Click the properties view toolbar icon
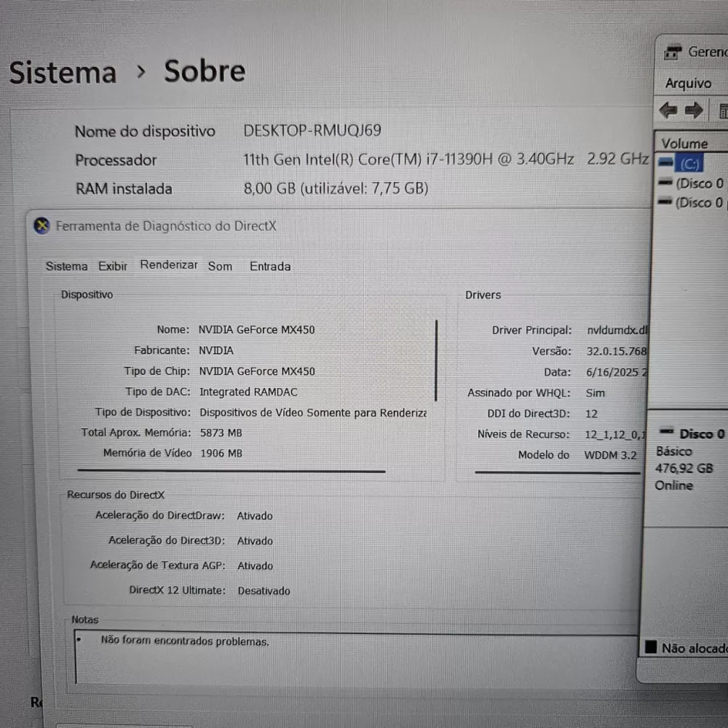This screenshot has height=728, width=728. (723, 111)
